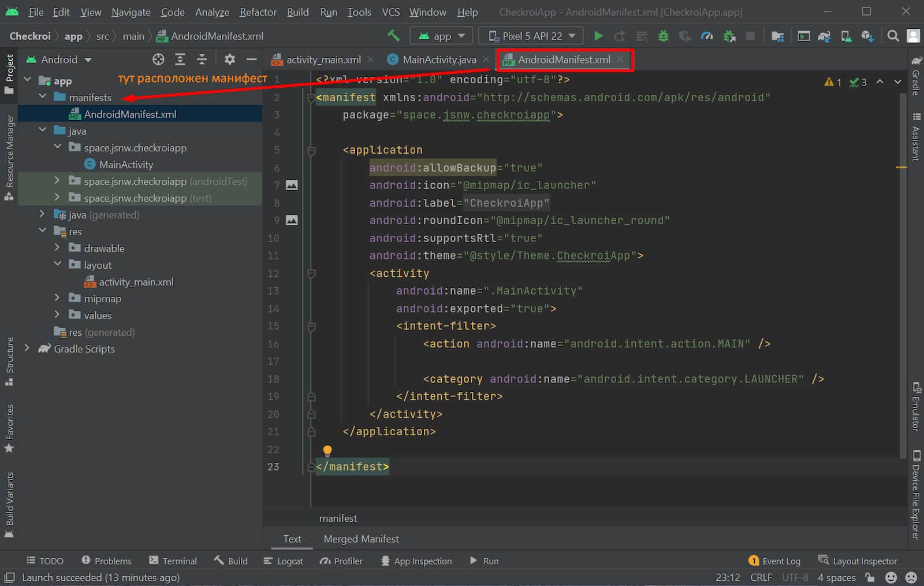Image resolution: width=924 pixels, height=586 pixels.
Task: Open the App Inspection tool window
Action: pyautogui.click(x=416, y=561)
